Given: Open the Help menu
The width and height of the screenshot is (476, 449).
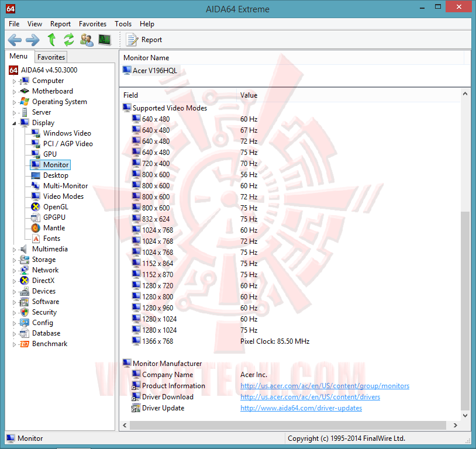Looking at the screenshot, I should pyautogui.click(x=147, y=24).
